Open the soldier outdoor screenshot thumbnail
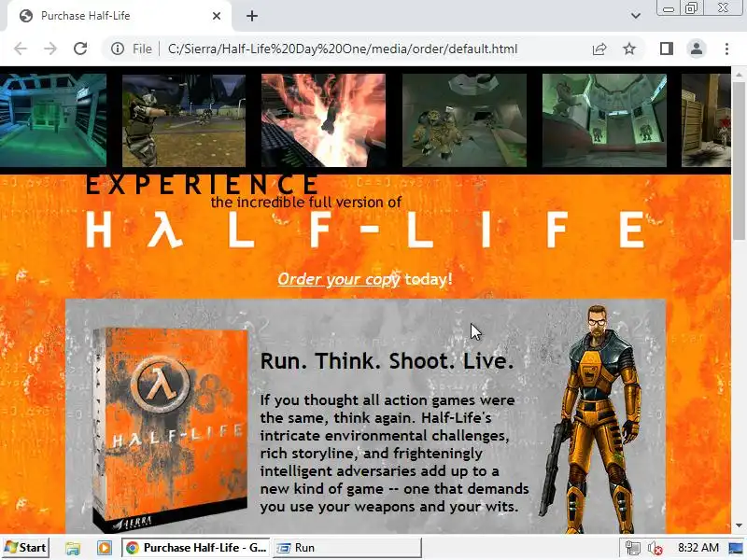Viewport: 747px width, 560px height. 184,120
